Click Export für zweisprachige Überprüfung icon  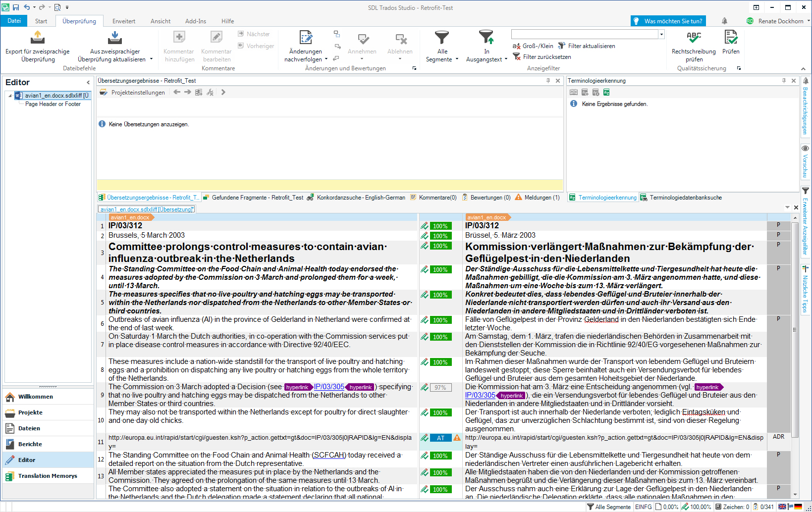pyautogui.click(x=38, y=38)
